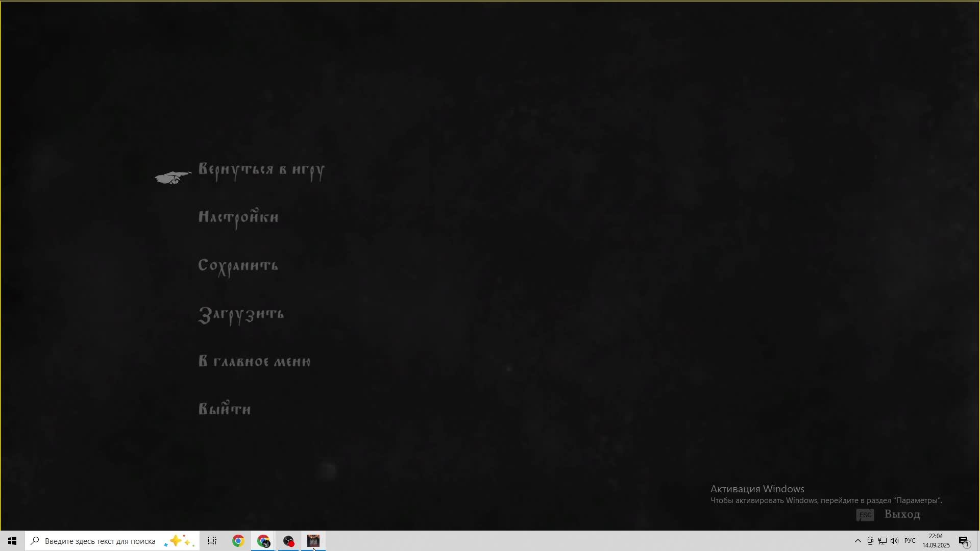Go to "В главное меню" entry
980x551 pixels.
(x=254, y=362)
